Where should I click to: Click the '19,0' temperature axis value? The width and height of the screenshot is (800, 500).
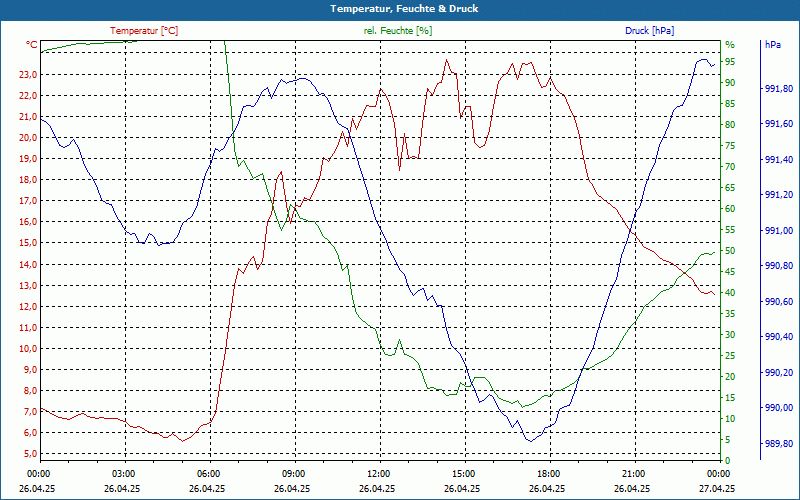(28, 159)
